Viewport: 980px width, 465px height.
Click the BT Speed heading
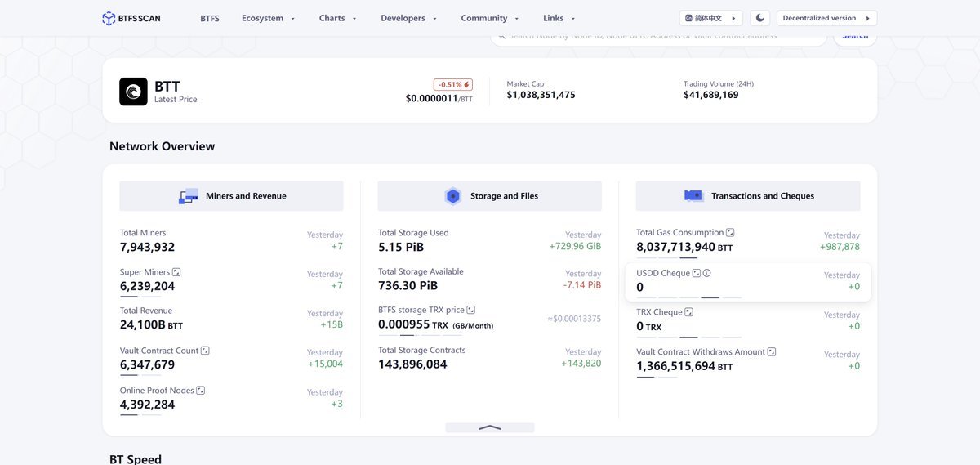[136, 459]
